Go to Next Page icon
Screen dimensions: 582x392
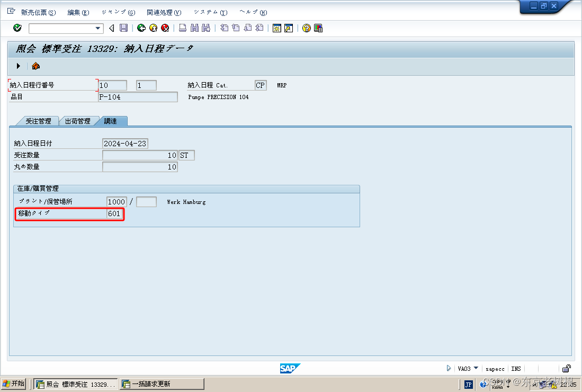pos(247,28)
